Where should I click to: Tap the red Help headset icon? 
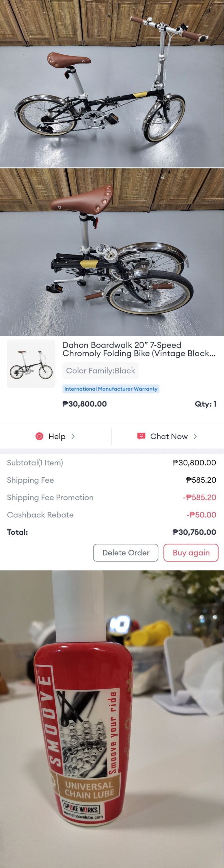(40, 436)
